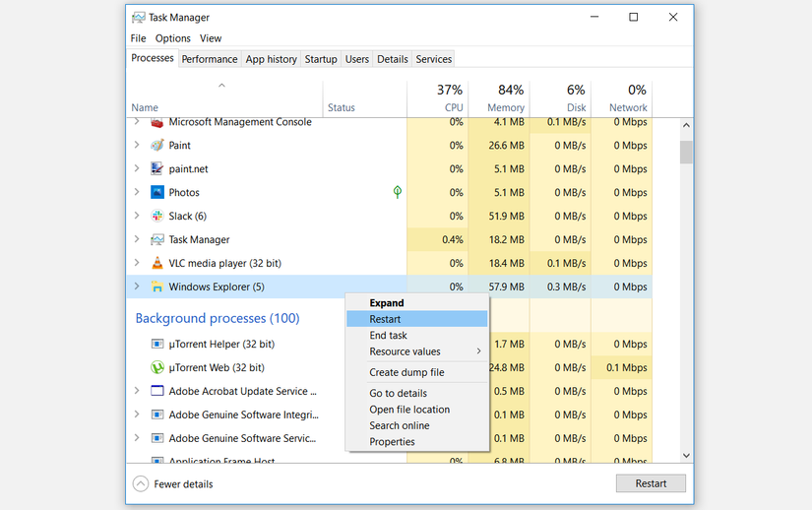812x510 pixels.
Task: Expand the Slack (6) process group
Action: [137, 216]
